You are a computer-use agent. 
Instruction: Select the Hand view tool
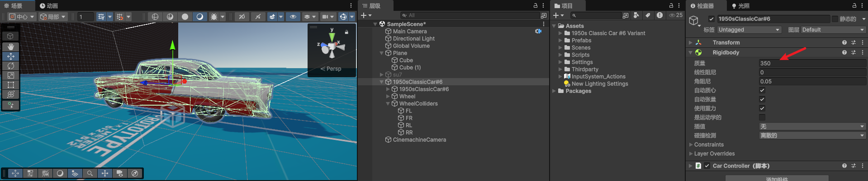pyautogui.click(x=11, y=46)
